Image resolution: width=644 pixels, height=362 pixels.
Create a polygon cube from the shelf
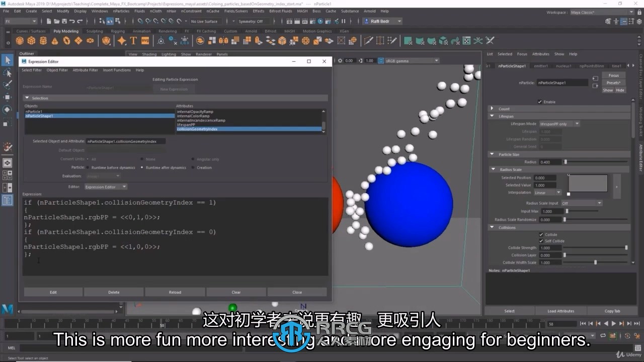point(31,41)
